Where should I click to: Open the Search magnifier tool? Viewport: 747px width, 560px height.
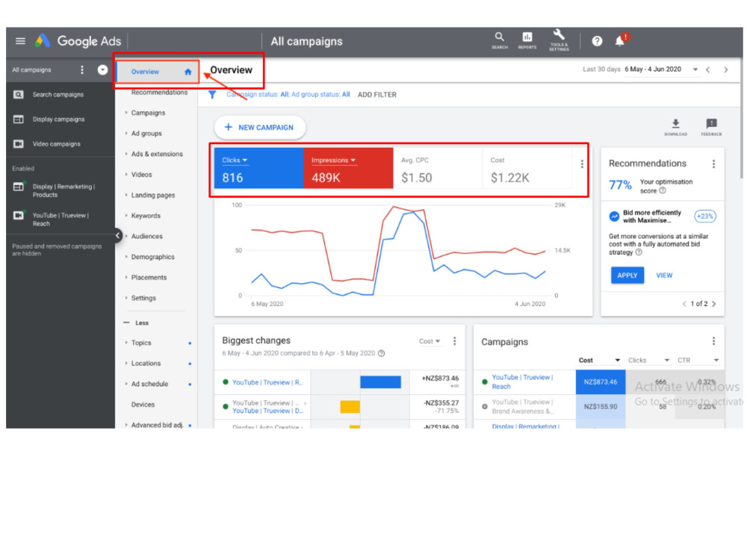point(499,40)
